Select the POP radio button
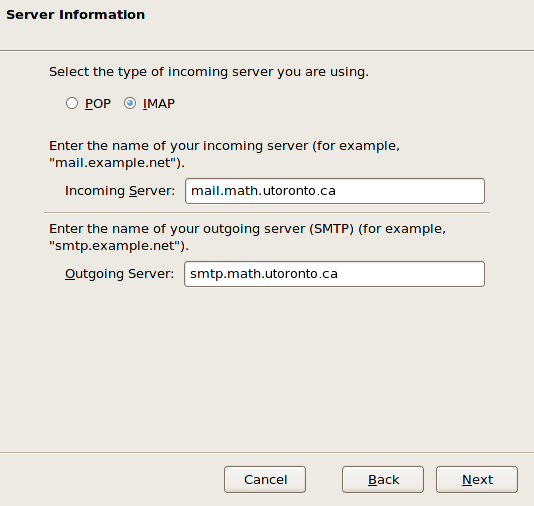Screen dimensions: 534x506 tap(72, 103)
